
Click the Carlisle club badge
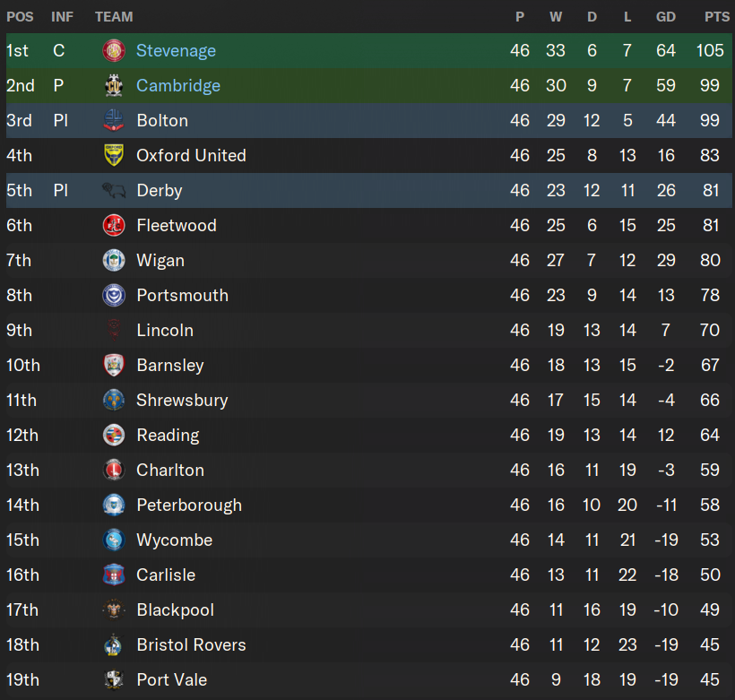coord(114,575)
